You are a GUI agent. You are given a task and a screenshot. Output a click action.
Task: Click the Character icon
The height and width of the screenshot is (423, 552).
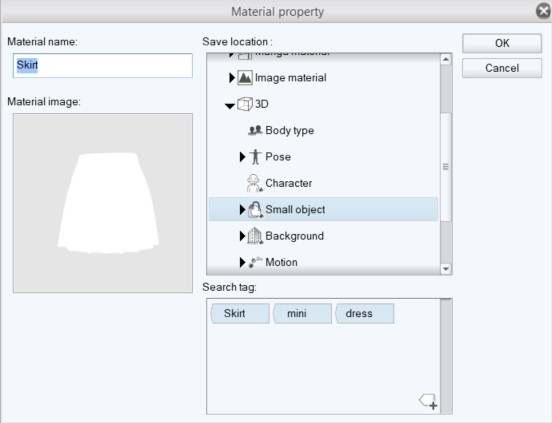tap(255, 183)
